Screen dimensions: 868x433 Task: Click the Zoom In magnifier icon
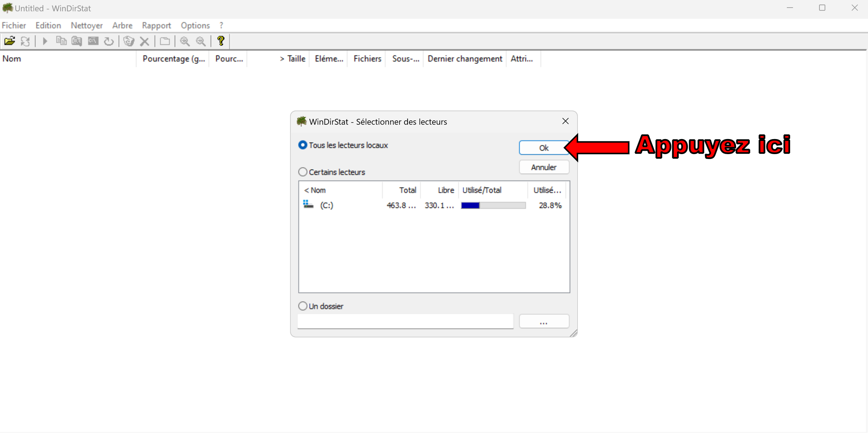185,41
